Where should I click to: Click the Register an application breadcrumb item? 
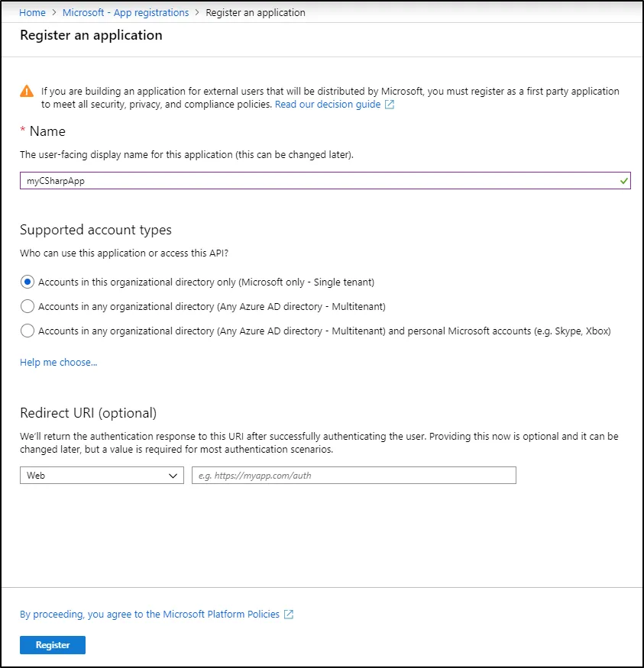tap(256, 13)
